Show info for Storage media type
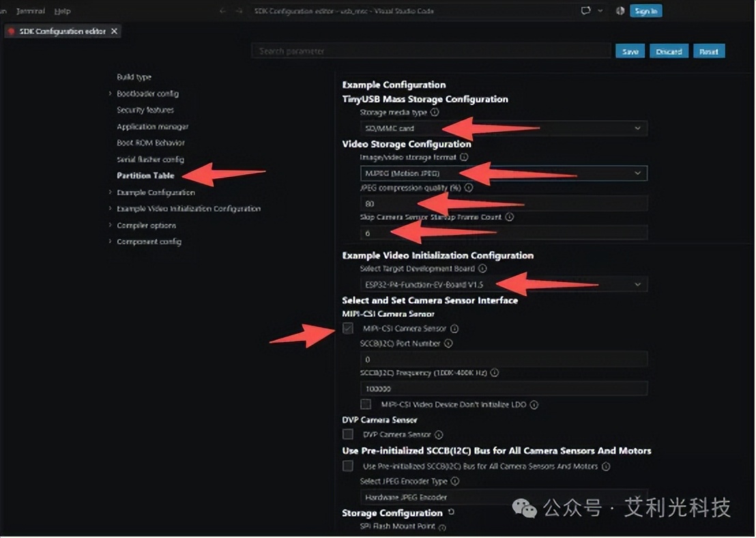The height and width of the screenshot is (538, 756). coord(435,113)
